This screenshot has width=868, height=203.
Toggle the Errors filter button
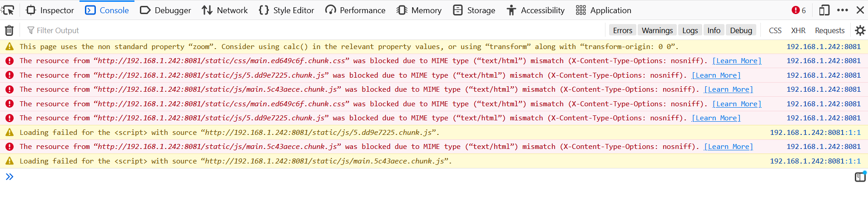[x=622, y=30]
